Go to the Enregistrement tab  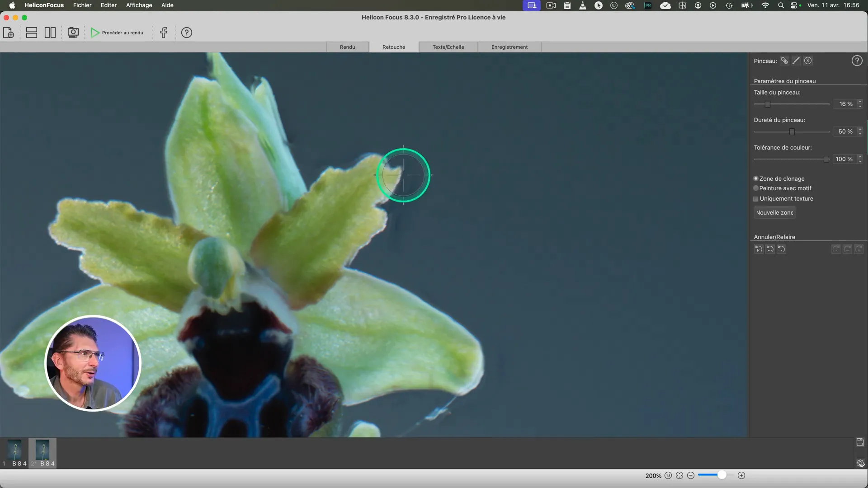pyautogui.click(x=509, y=47)
